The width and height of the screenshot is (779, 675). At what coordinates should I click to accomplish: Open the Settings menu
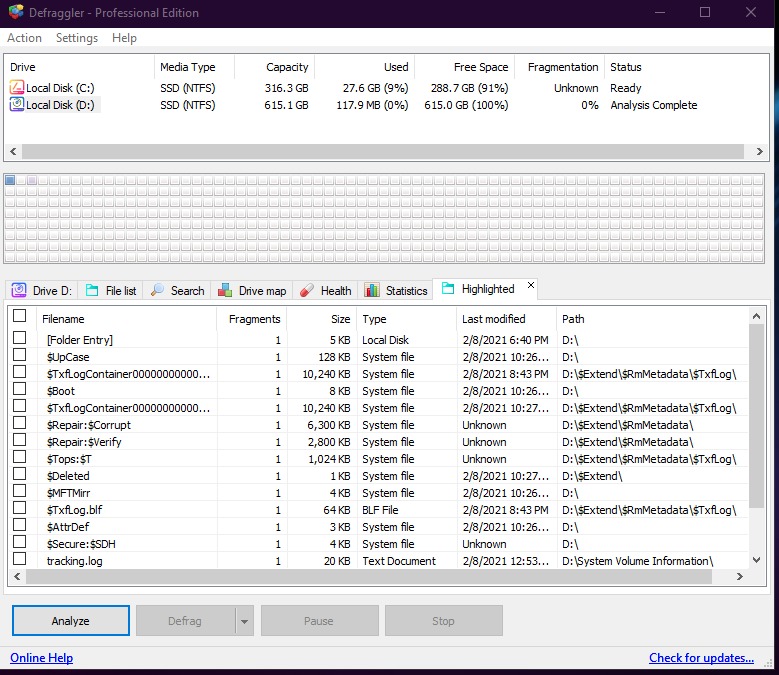(x=77, y=38)
